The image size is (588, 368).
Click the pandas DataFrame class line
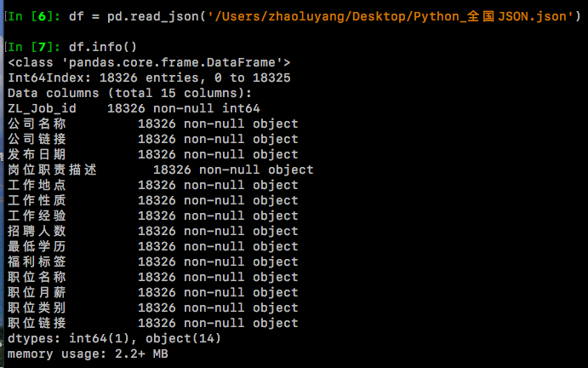tap(149, 63)
